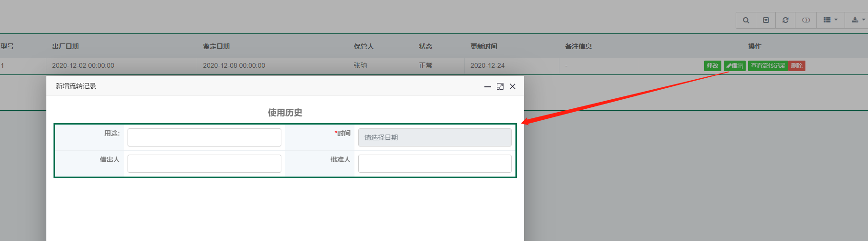Sort by the 鉴定日期 column header
The height and width of the screenshot is (241, 868).
(x=216, y=46)
